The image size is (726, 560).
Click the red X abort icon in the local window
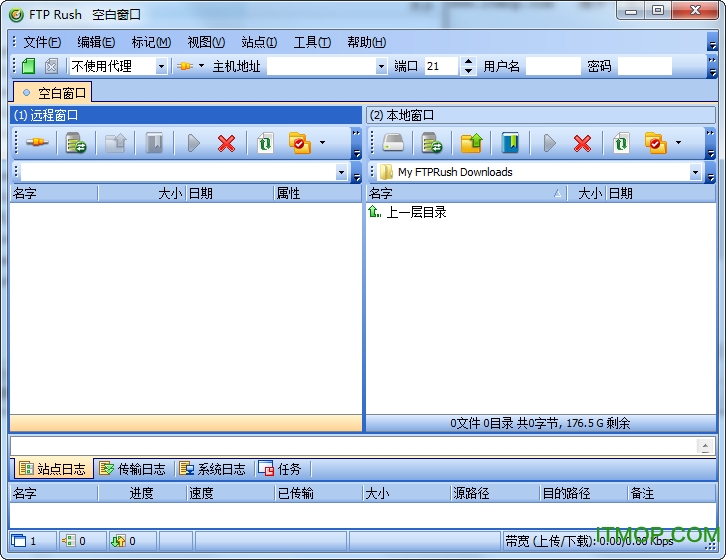[x=582, y=143]
